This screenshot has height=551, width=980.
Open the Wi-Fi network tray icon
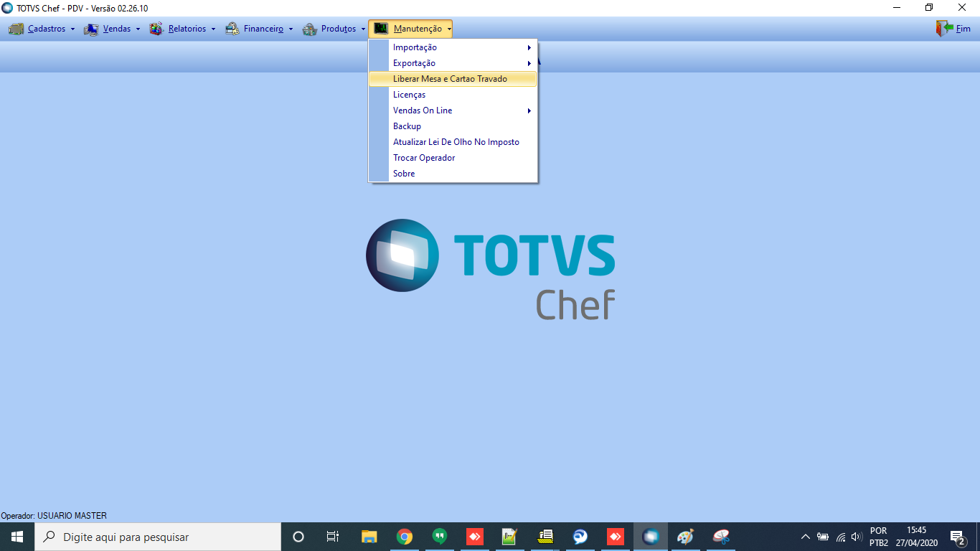pos(841,537)
